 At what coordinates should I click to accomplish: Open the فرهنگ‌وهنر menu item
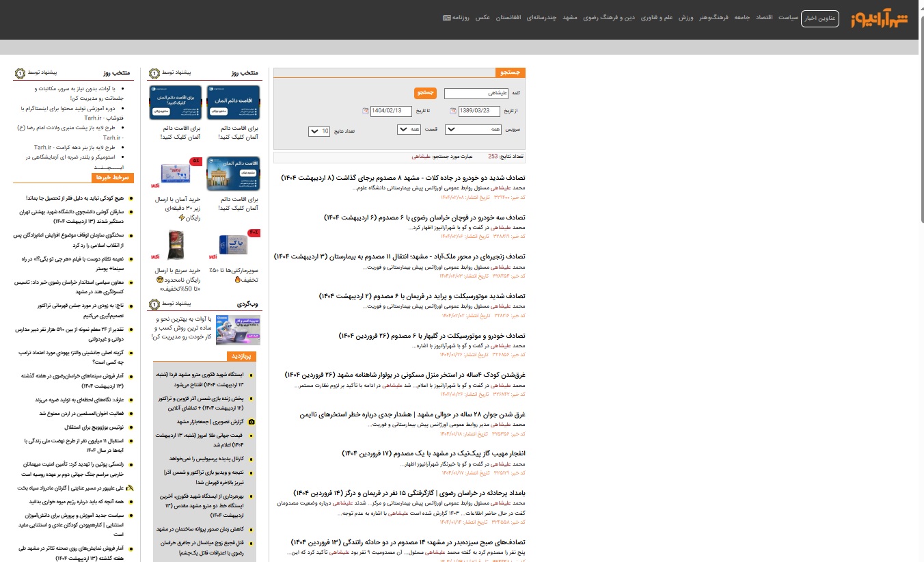[x=715, y=17]
